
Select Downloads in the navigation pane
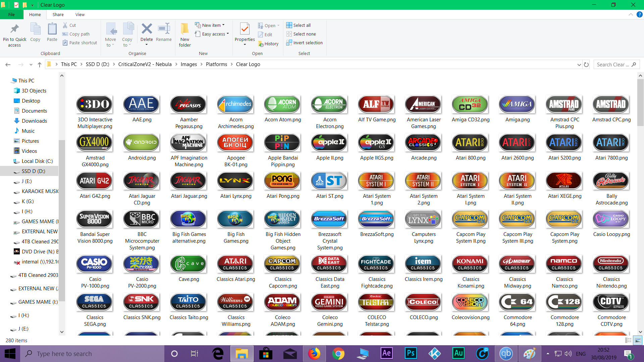point(34,121)
